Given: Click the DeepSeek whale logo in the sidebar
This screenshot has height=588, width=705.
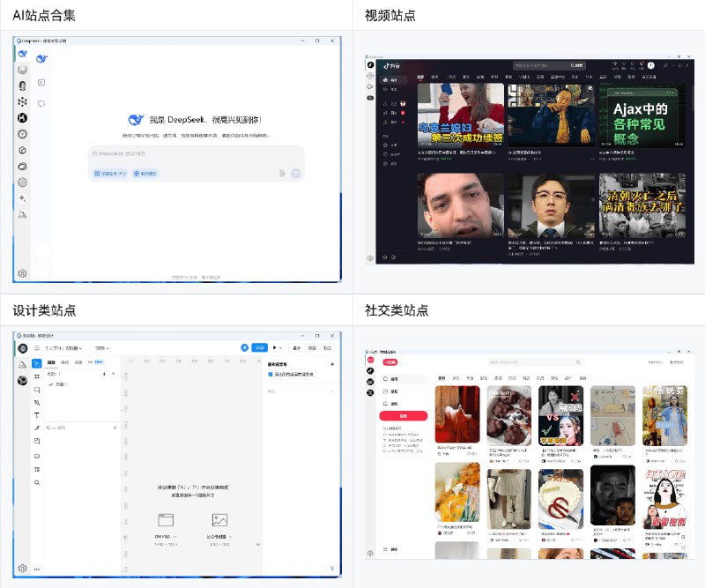Looking at the screenshot, I should (22, 53).
